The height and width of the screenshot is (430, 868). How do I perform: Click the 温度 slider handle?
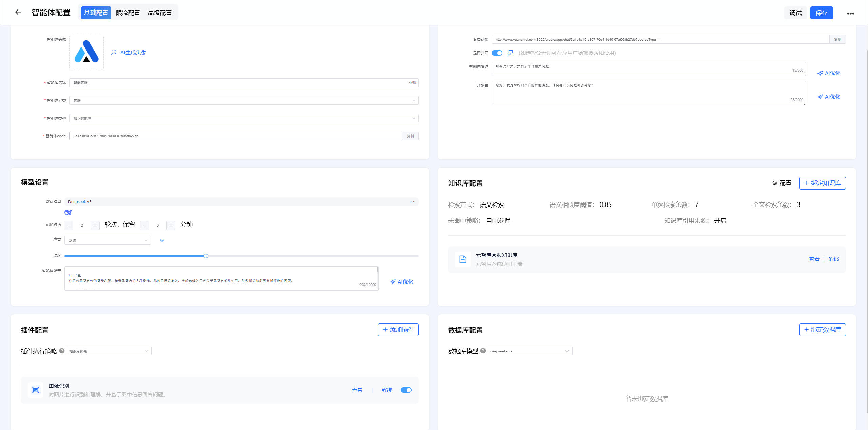[206, 256]
